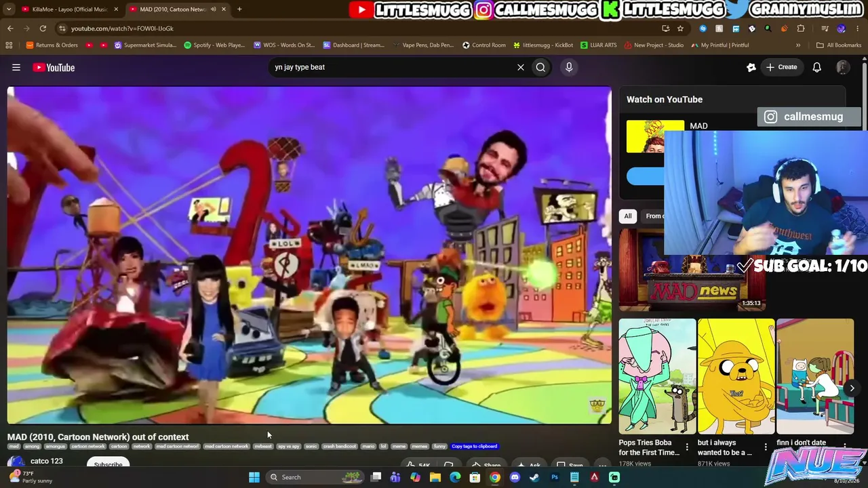The image size is (868, 488).
Task: Go back with the browser back arrow
Action: 10,28
